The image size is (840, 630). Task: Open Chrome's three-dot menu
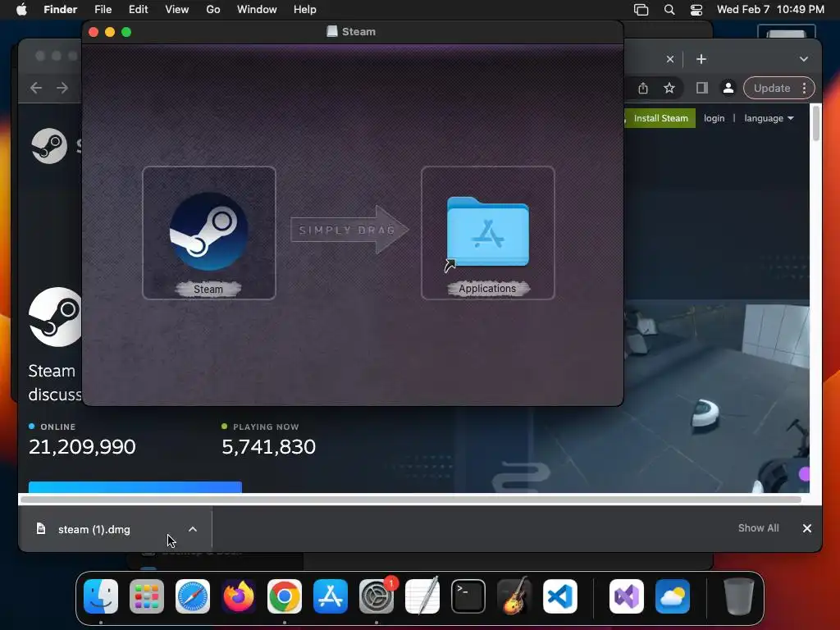click(804, 88)
